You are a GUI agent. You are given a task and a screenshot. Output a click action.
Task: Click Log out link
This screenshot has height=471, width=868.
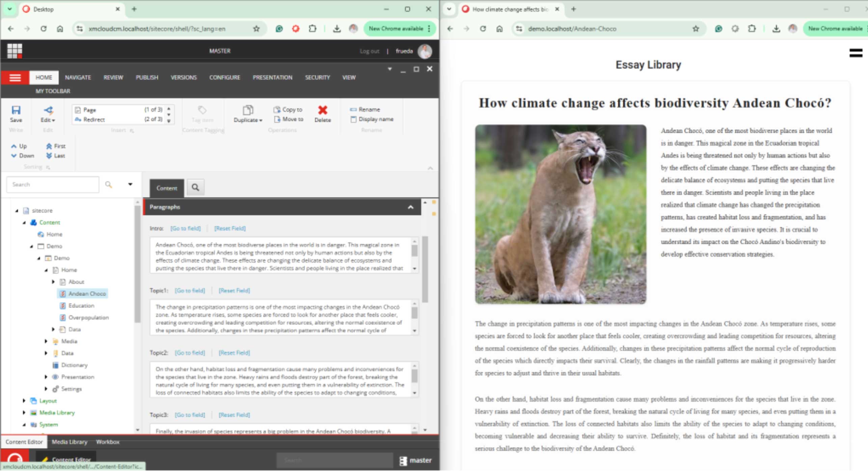[369, 51]
